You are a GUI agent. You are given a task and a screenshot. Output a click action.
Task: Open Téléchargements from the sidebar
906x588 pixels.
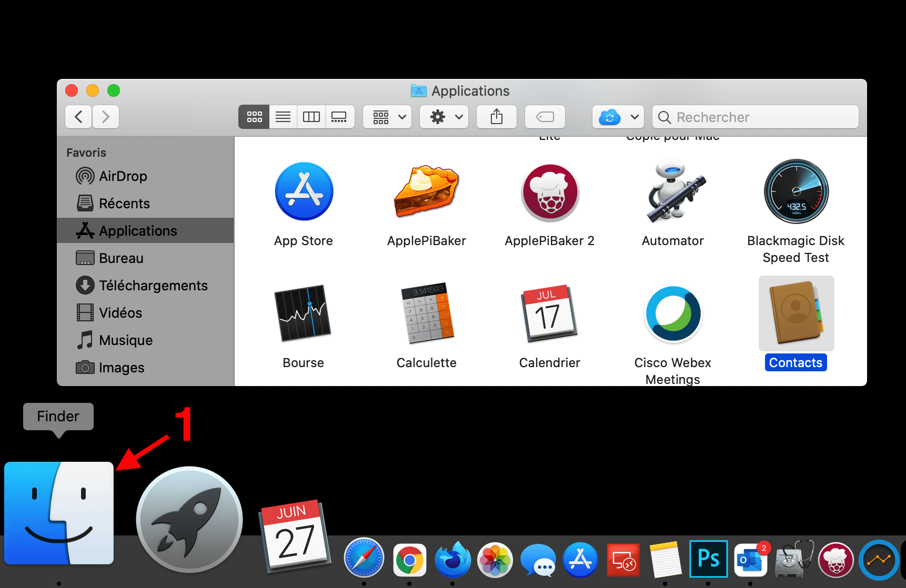pos(154,285)
